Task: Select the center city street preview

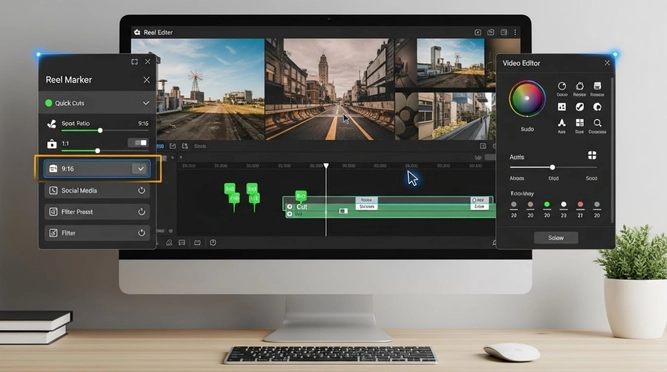Action: pos(330,89)
